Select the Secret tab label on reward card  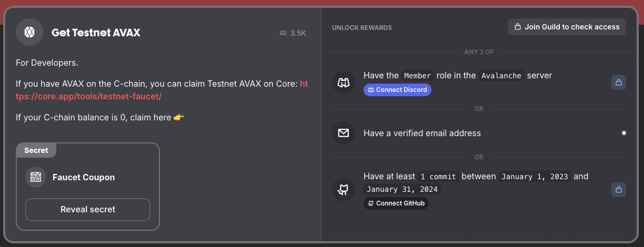[36, 150]
